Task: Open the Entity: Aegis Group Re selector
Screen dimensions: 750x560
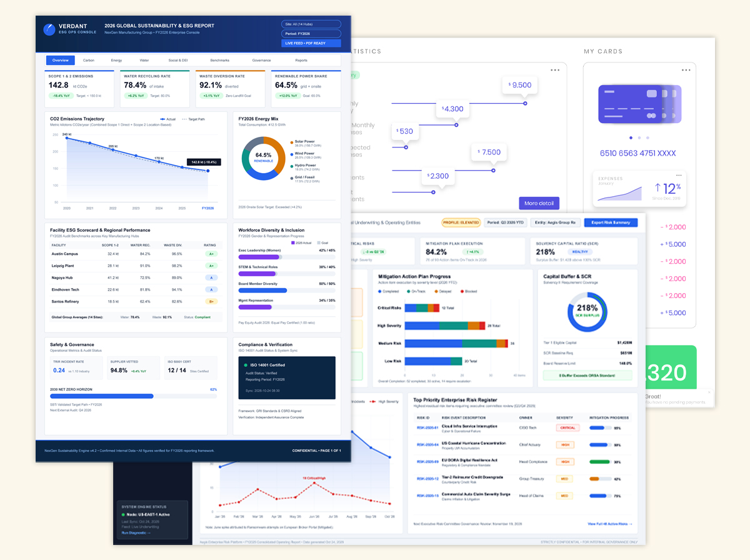Action: pos(556,222)
